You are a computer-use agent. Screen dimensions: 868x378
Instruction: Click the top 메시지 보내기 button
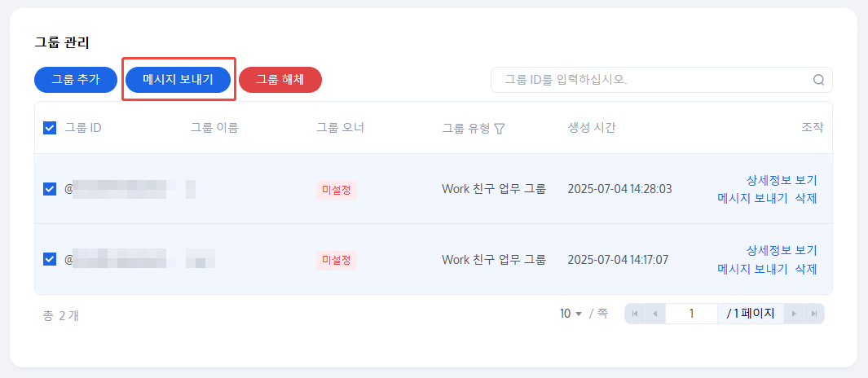(178, 80)
